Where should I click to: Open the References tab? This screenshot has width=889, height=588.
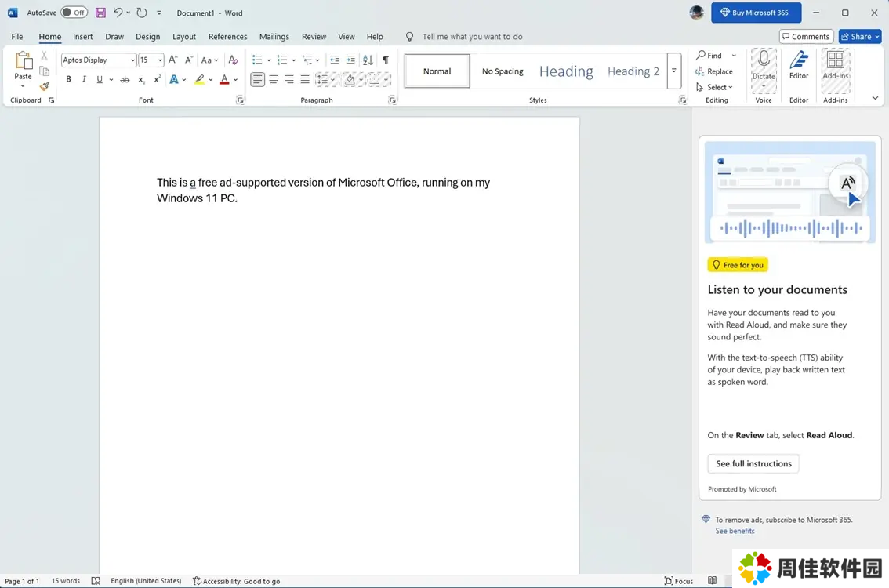[228, 37]
